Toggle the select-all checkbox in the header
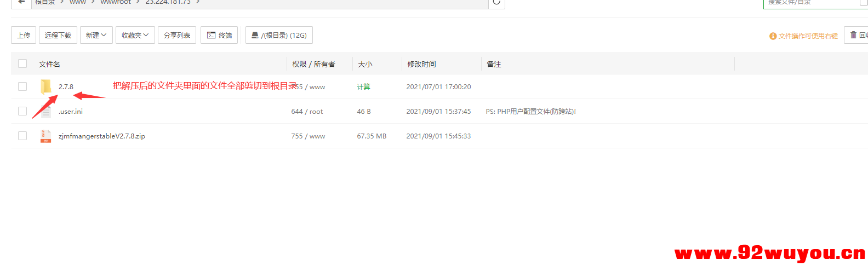The height and width of the screenshot is (266, 868). coord(22,63)
